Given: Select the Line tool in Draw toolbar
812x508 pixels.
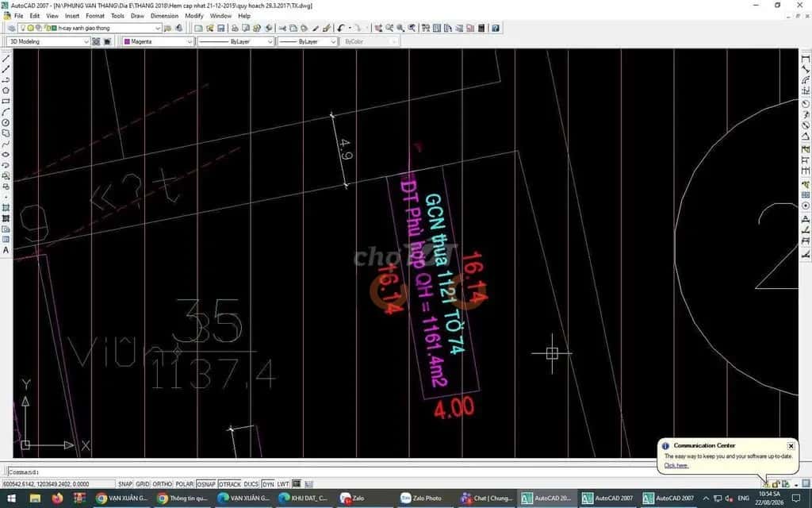Looking at the screenshot, I should pos(6,59).
